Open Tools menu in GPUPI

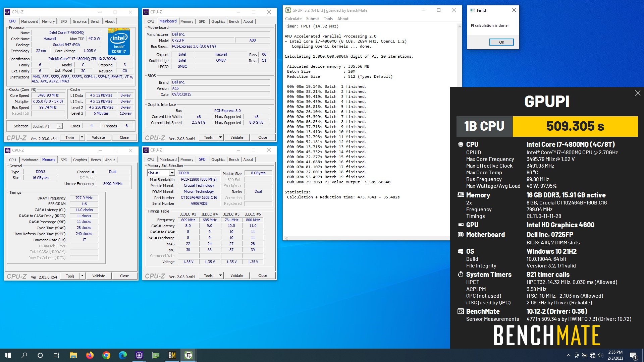328,19
